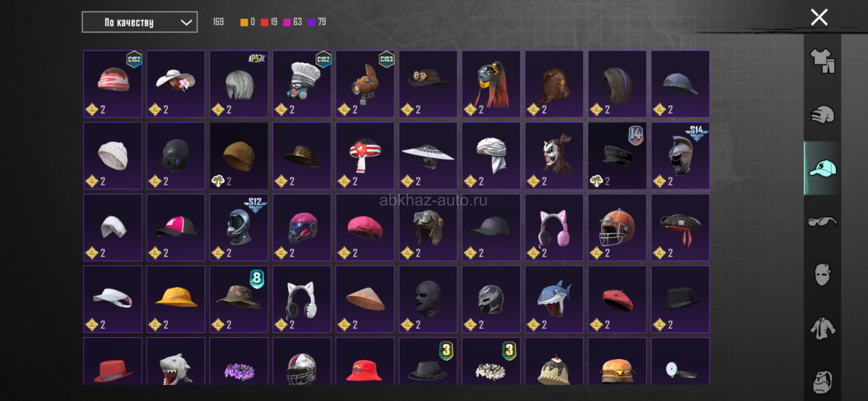The image size is (868, 401).
Task: Pick the S14 spartan helmet
Action: click(680, 156)
